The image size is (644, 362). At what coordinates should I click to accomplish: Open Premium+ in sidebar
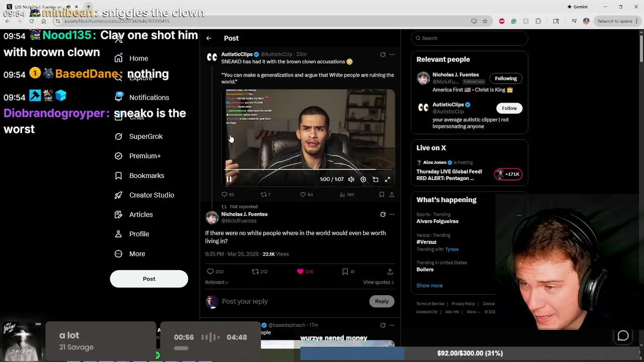(x=138, y=156)
